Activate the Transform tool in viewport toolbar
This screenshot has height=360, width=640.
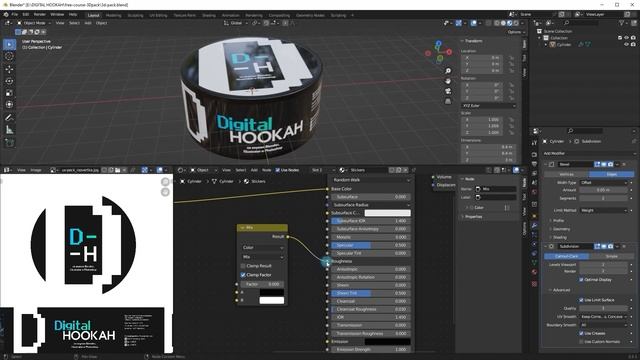9,104
